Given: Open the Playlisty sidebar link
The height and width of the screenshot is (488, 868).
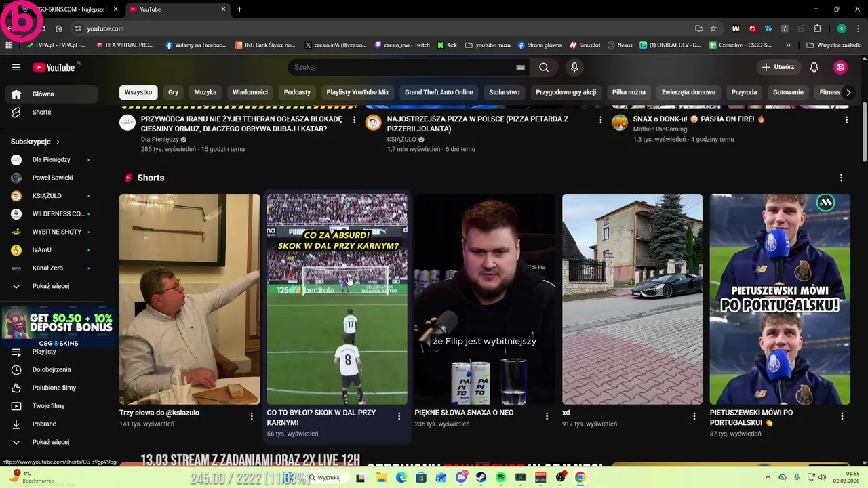Looking at the screenshot, I should [x=51, y=352].
